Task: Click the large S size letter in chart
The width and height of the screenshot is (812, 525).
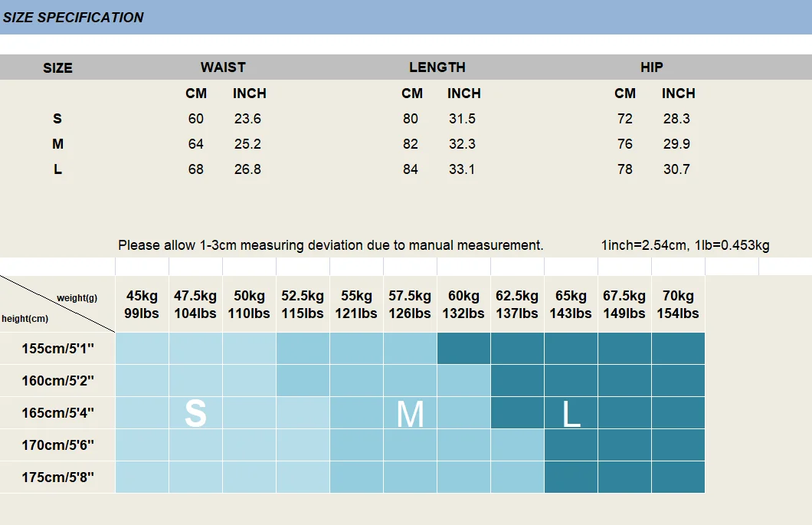Action: coord(196,414)
